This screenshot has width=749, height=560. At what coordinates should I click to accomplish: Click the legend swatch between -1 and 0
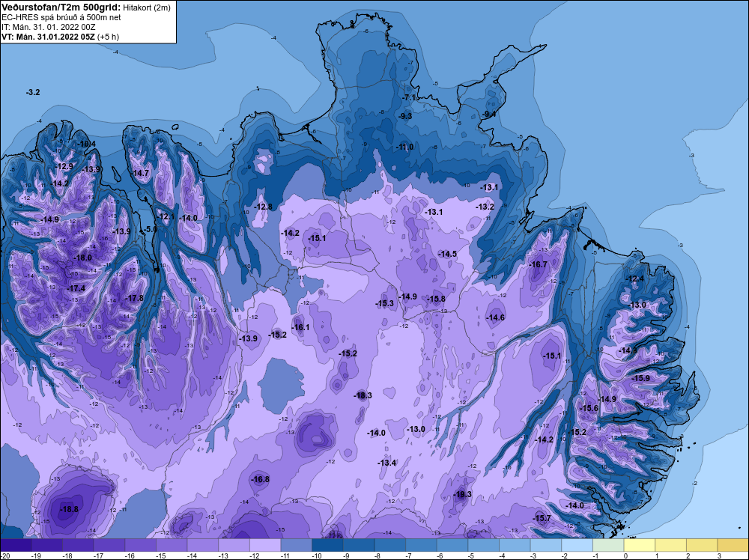tap(608, 545)
